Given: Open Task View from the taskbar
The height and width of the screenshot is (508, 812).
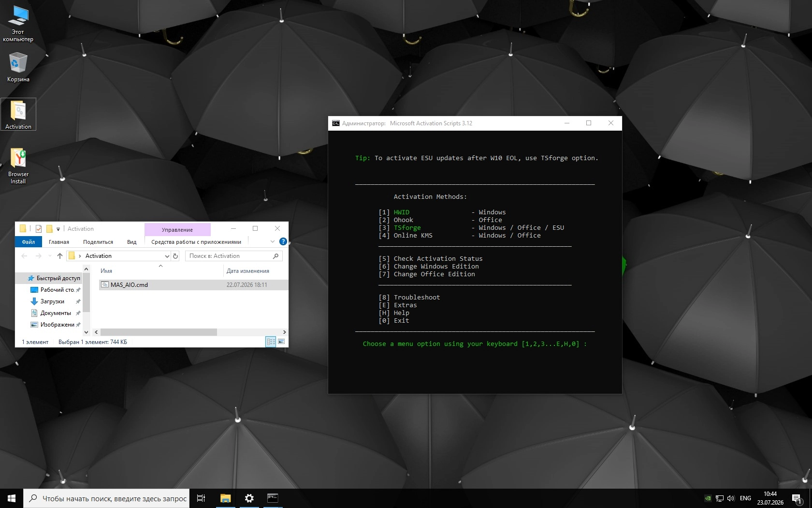Looking at the screenshot, I should [201, 498].
